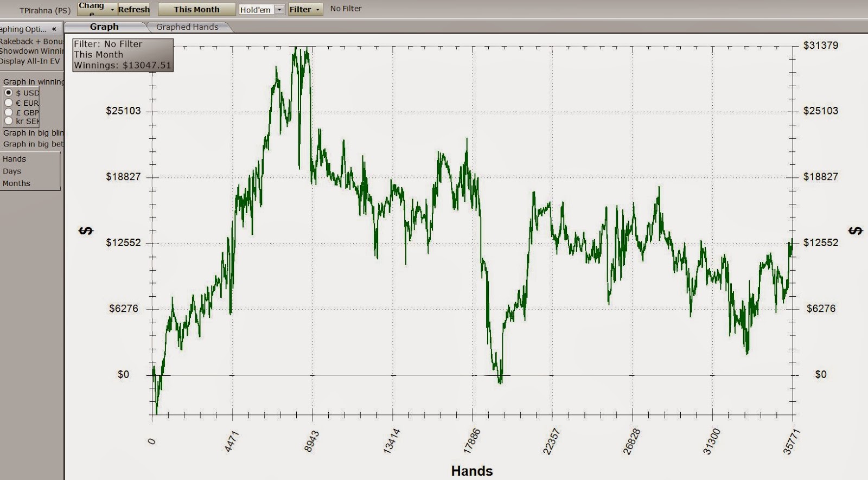Click the Winnings: $13047.51 summary line
The width and height of the screenshot is (868, 480).
(x=123, y=66)
